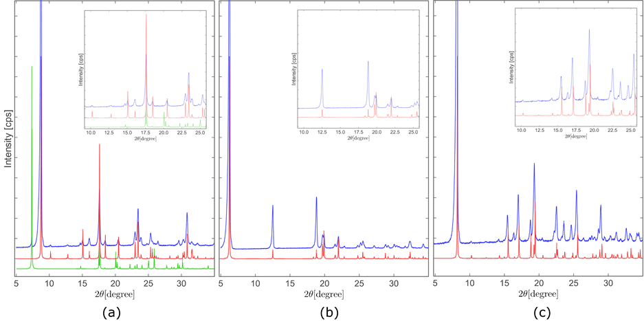Click the 22.5 tick in panel (a) inset
644x321 pixels.
click(x=181, y=133)
